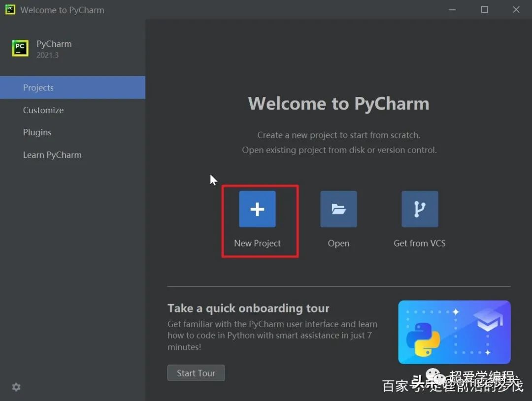Switch to the Customize tab
Image resolution: width=532 pixels, height=401 pixels.
point(72,110)
